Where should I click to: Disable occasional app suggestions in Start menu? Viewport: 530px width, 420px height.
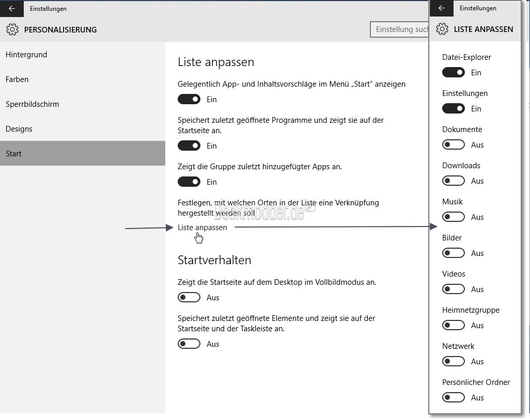189,99
